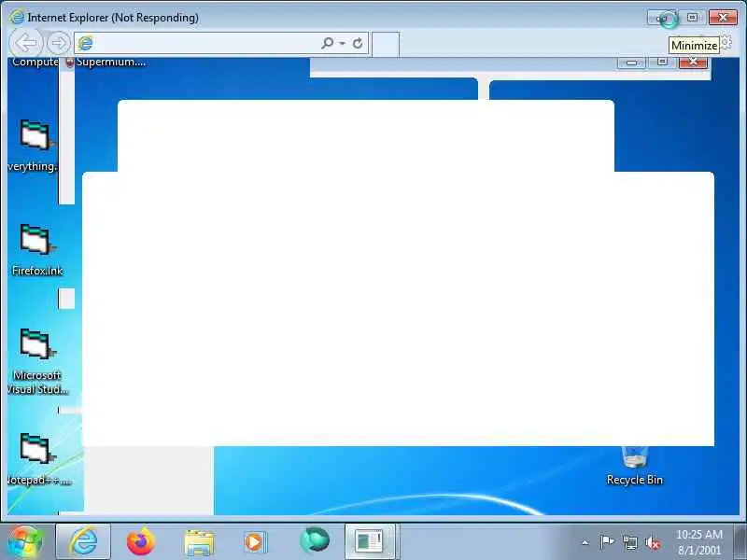
Task: Launch Firefox from the taskbar
Action: click(141, 541)
